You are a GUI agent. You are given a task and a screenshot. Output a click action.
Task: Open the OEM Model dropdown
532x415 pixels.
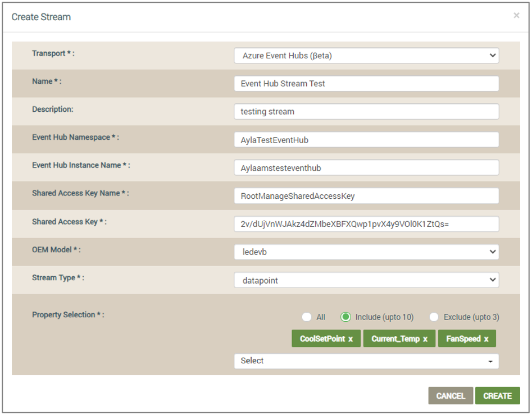tap(366, 252)
